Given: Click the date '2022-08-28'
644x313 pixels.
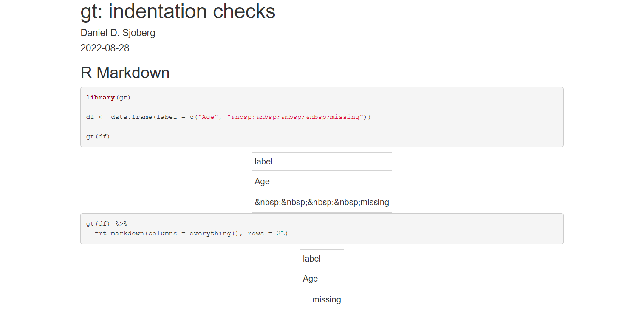Looking at the screenshot, I should click(105, 48).
